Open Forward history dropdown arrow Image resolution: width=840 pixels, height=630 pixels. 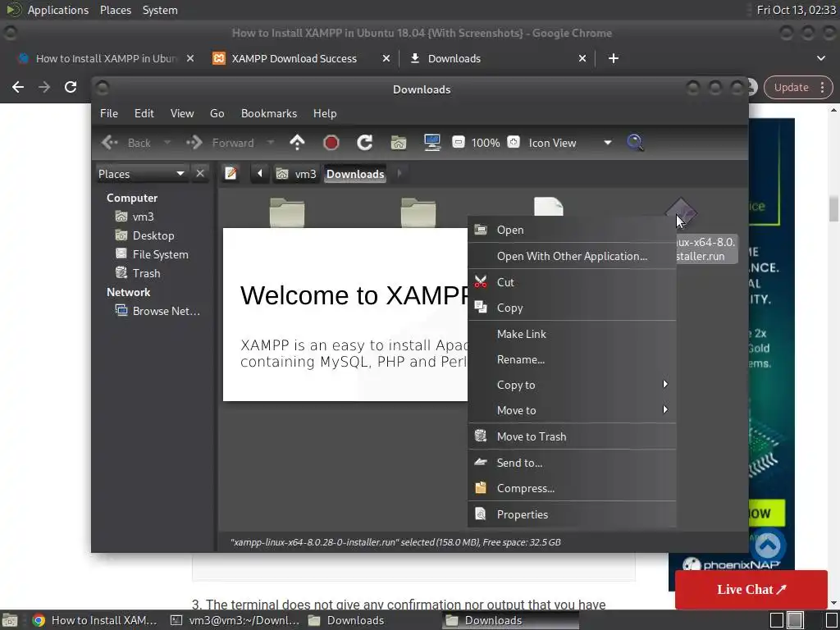(x=271, y=143)
